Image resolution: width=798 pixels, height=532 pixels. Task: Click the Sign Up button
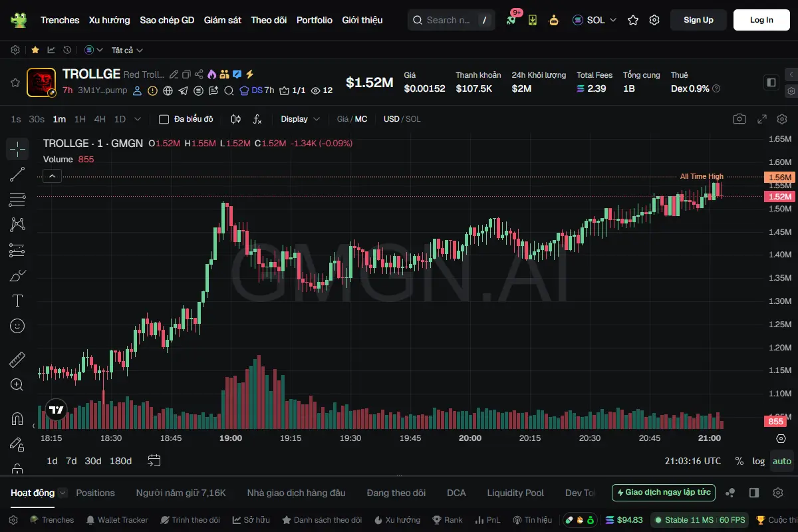coord(698,20)
